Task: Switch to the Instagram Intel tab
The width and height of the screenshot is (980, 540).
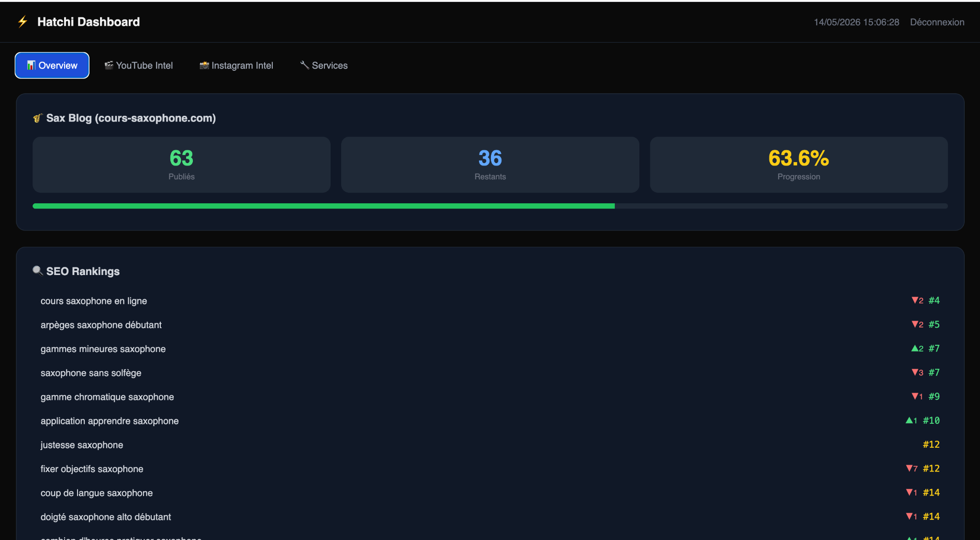Action: (x=236, y=66)
